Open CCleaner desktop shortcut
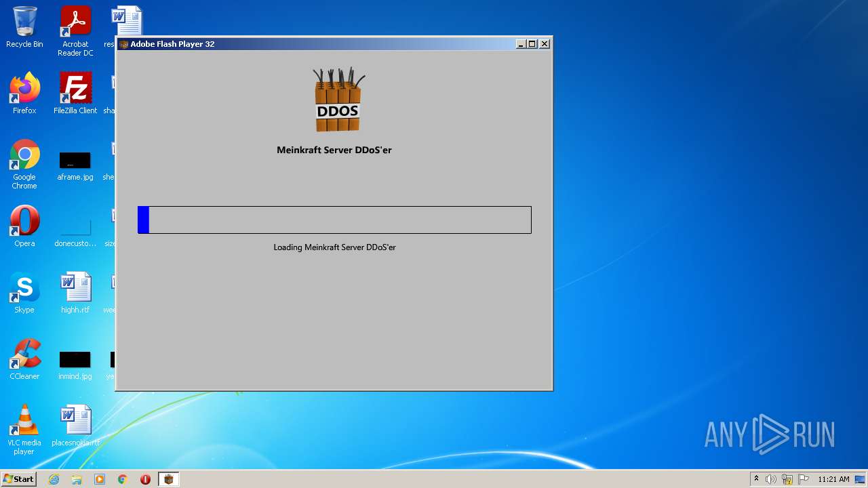This screenshot has width=868, height=488. 24,359
